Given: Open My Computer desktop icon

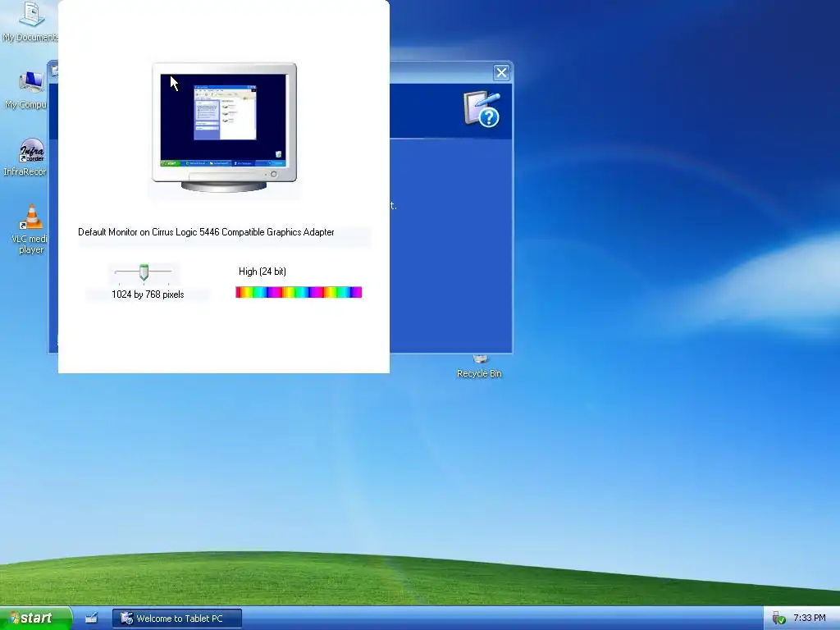Looking at the screenshot, I should click(x=30, y=89).
